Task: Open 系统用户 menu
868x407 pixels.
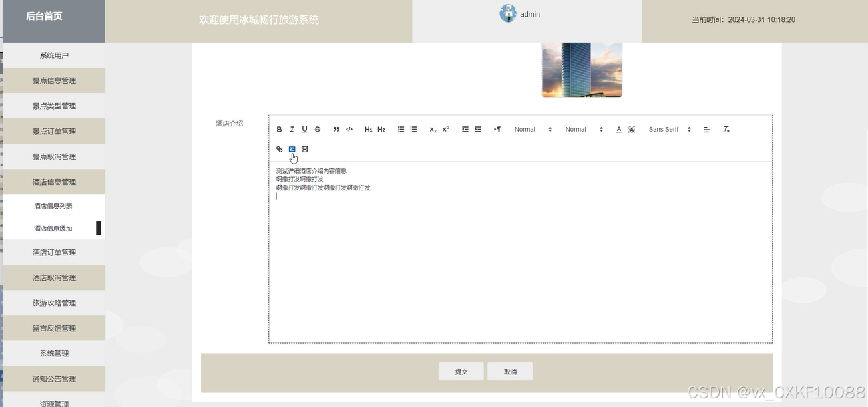Action: (54, 55)
